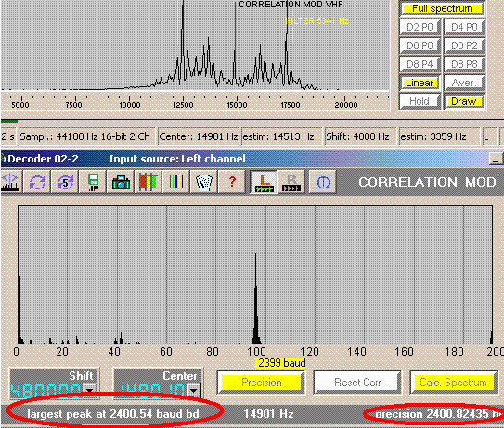Click the spectrum analyzer icon in decoder toolbar

pyautogui.click(x=9, y=182)
